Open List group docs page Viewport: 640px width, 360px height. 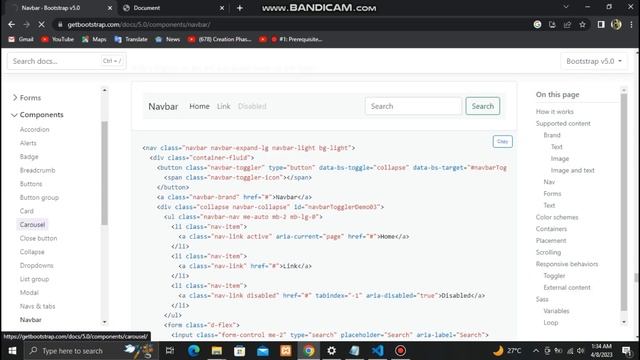tap(34, 279)
